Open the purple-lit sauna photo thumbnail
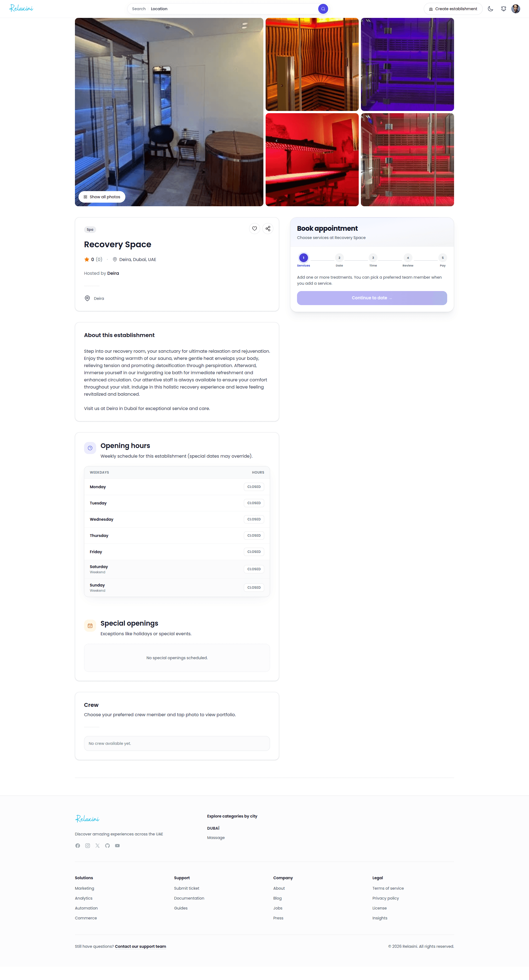 407,65
